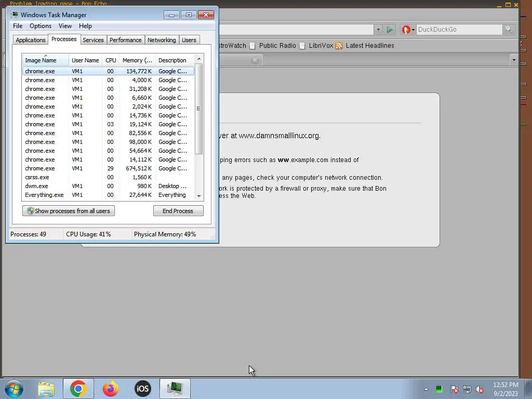The height and width of the screenshot is (399, 532).
Task: Select the chrome.exe row with 134,772 K
Action: (x=108, y=71)
